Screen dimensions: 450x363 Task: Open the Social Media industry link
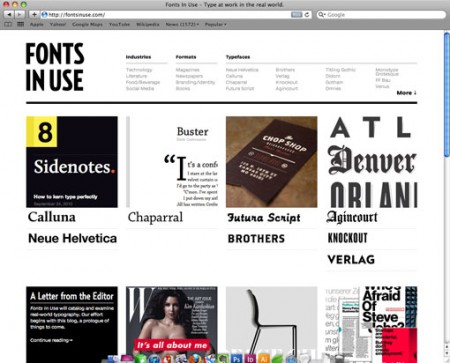(140, 88)
